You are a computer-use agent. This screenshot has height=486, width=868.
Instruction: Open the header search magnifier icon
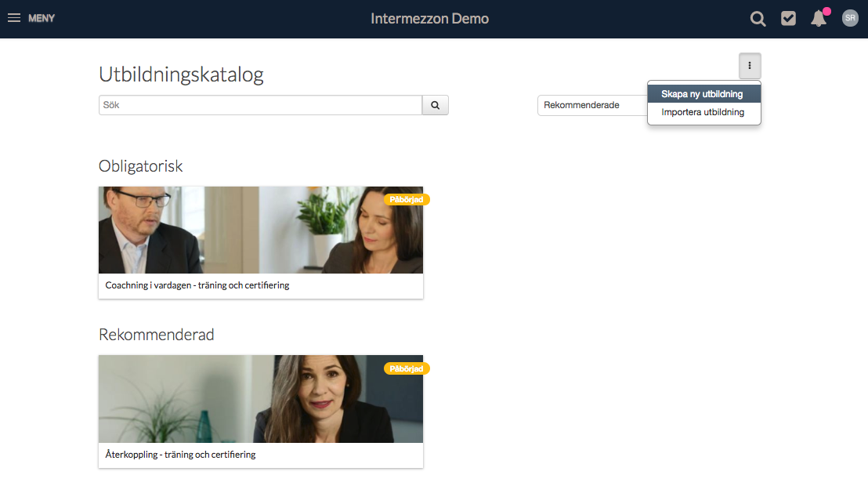coord(758,19)
